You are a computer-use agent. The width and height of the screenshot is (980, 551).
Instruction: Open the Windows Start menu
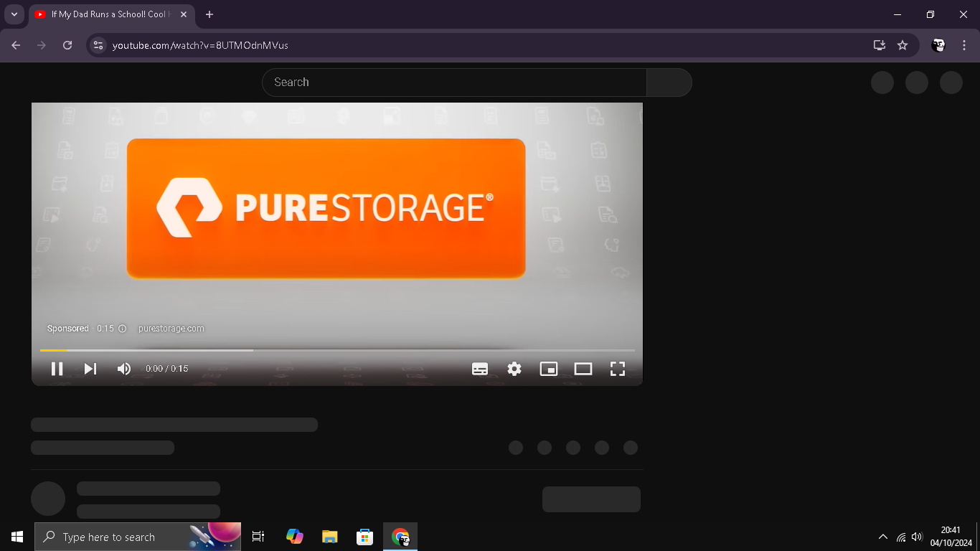click(17, 537)
